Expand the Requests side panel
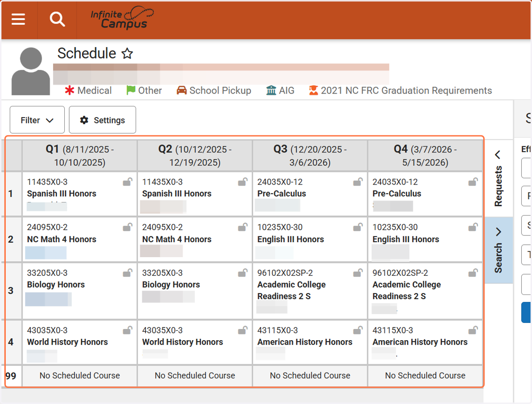This screenshot has height=404, width=532. [498, 178]
